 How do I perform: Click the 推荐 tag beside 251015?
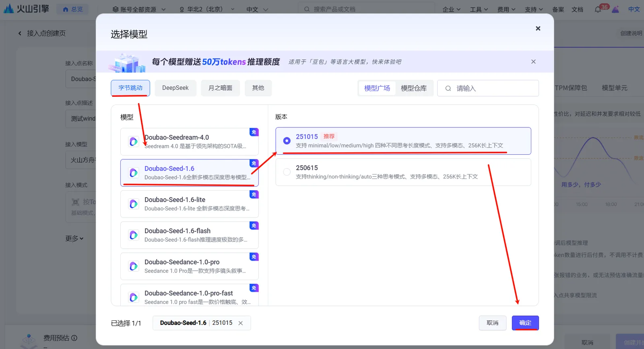tap(329, 137)
